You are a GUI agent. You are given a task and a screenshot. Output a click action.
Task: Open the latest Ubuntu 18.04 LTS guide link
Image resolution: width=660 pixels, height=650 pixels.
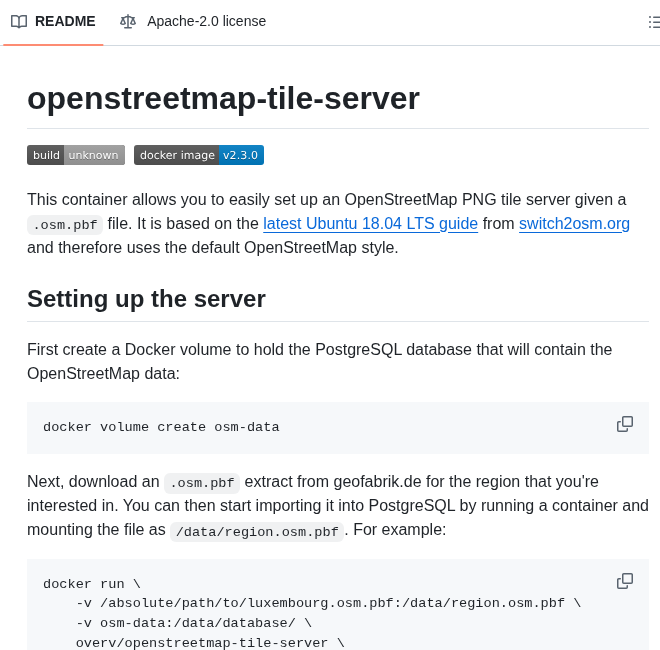[x=370, y=223]
